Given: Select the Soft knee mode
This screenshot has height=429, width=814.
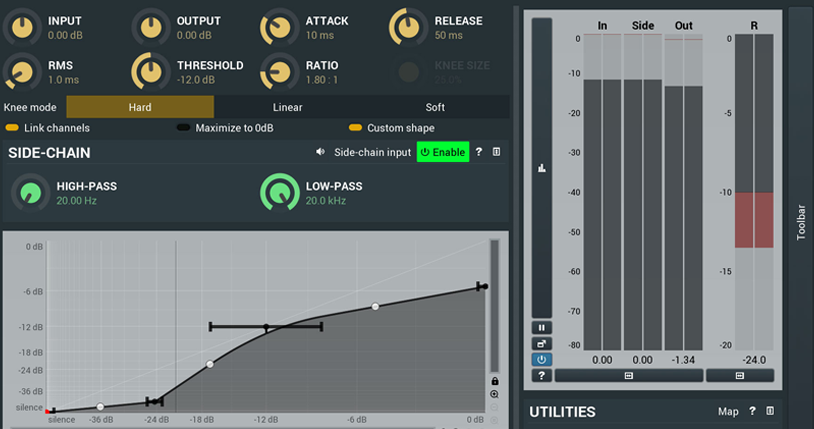Looking at the screenshot, I should click(x=435, y=107).
